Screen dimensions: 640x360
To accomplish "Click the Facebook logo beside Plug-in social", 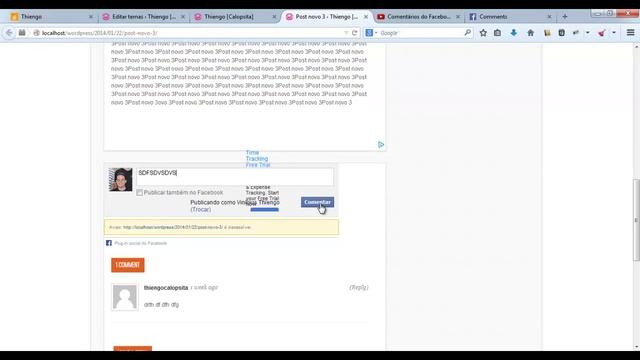I will pyautogui.click(x=109, y=243).
